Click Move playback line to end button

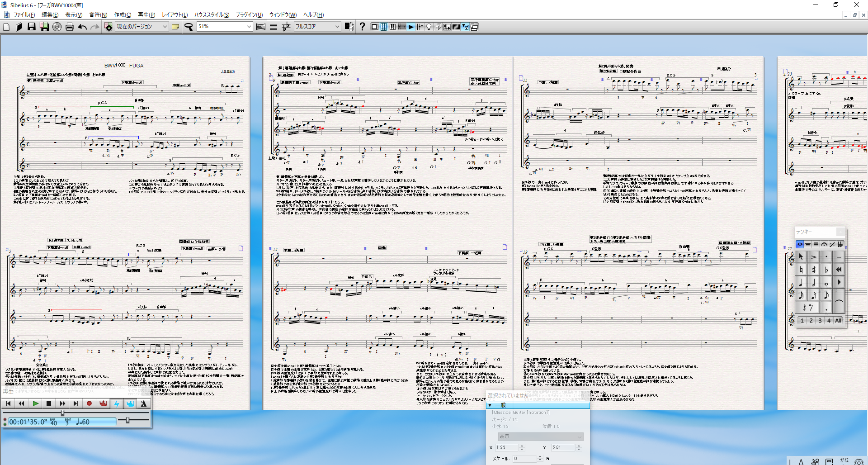coord(76,403)
